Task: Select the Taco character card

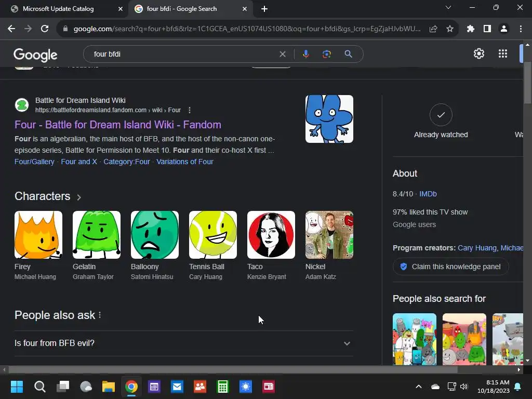Action: 271,246
